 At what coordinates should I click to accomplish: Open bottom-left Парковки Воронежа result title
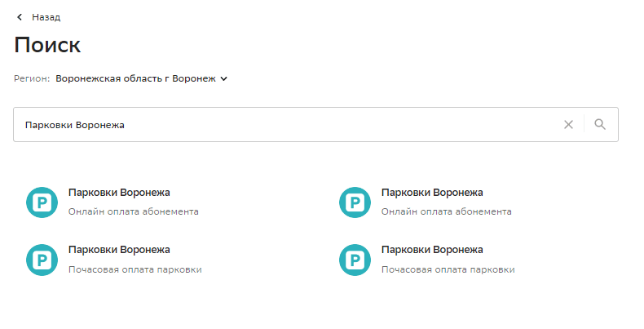pos(119,250)
